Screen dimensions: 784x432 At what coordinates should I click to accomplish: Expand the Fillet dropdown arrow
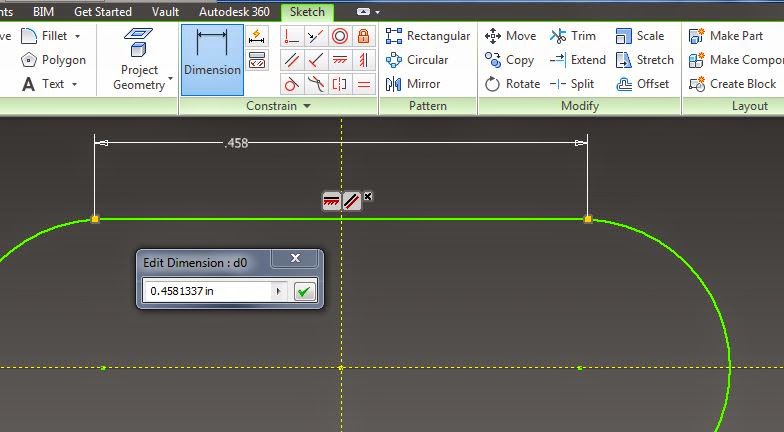pyautogui.click(x=78, y=36)
